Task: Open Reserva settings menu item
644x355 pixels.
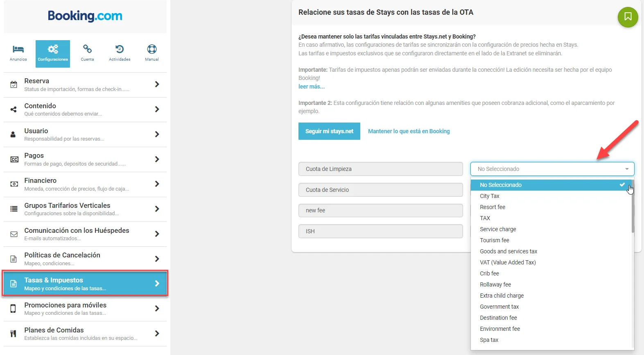Action: coord(85,85)
